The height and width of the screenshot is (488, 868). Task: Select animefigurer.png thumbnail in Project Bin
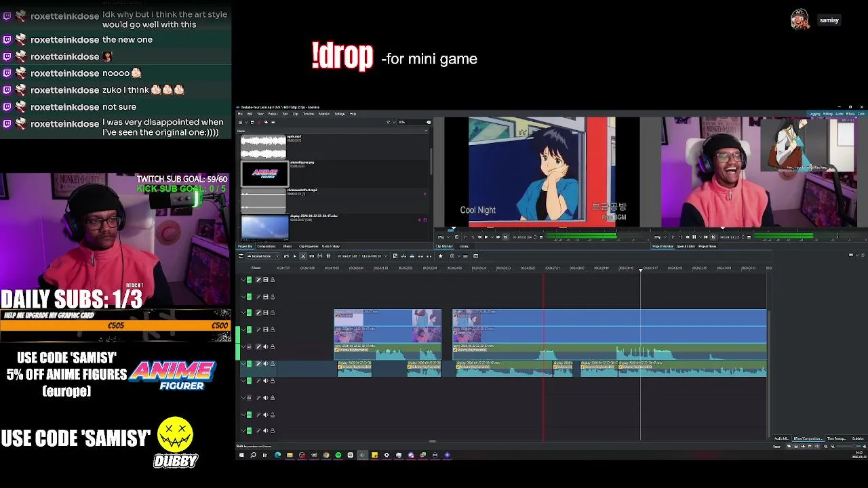point(264,174)
